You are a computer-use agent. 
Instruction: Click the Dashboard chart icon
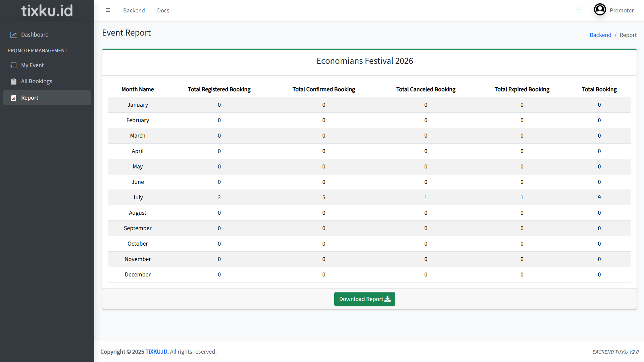click(x=13, y=35)
